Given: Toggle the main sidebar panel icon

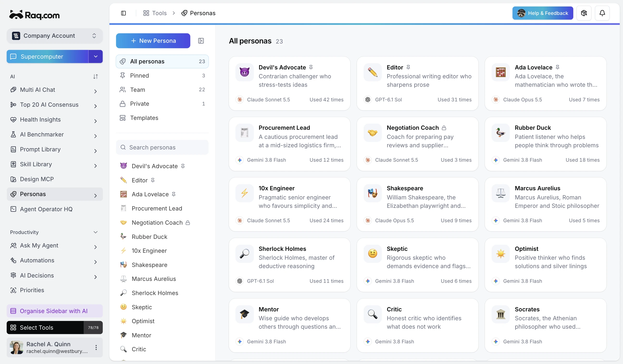Looking at the screenshot, I should pos(123,13).
